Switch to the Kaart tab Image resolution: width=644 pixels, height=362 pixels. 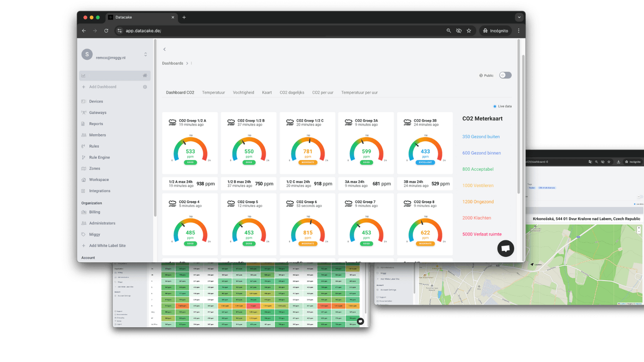(267, 93)
